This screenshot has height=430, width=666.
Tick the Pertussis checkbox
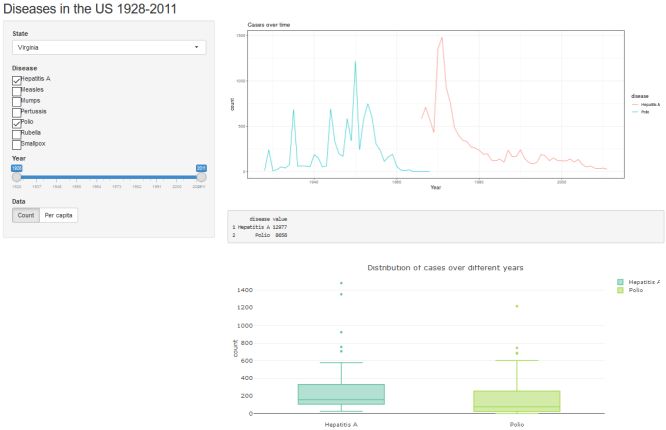(x=17, y=113)
